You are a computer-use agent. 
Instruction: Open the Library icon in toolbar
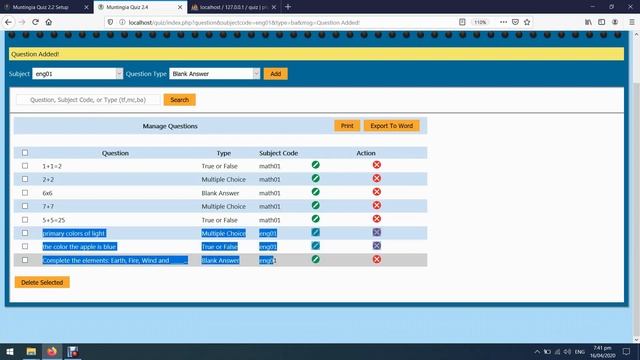[x=588, y=22]
